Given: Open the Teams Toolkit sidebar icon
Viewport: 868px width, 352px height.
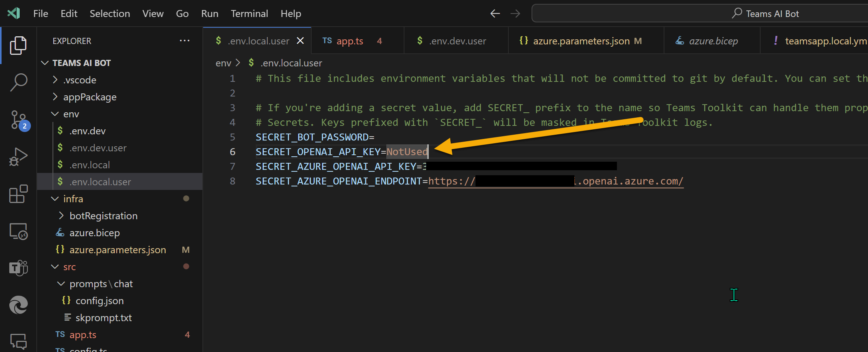Looking at the screenshot, I should (18, 268).
